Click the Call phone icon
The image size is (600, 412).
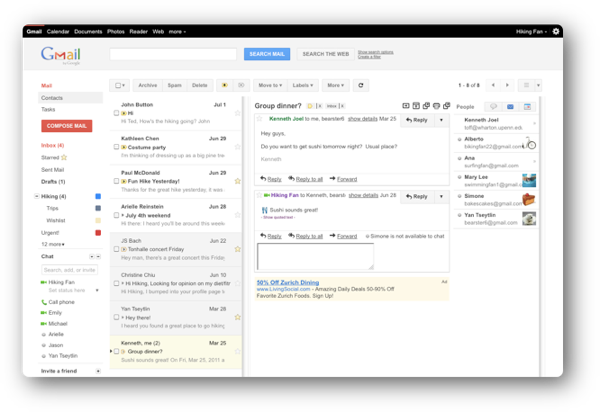pos(44,302)
